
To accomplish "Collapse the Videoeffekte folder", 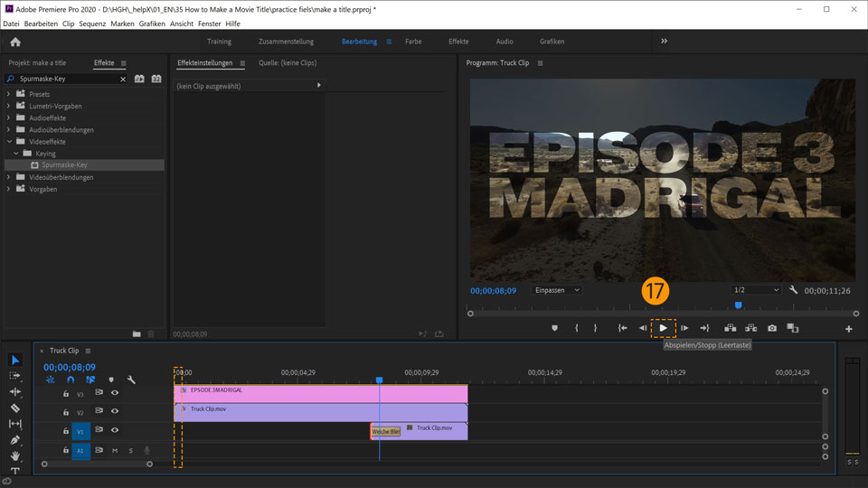I will pyautogui.click(x=9, y=142).
